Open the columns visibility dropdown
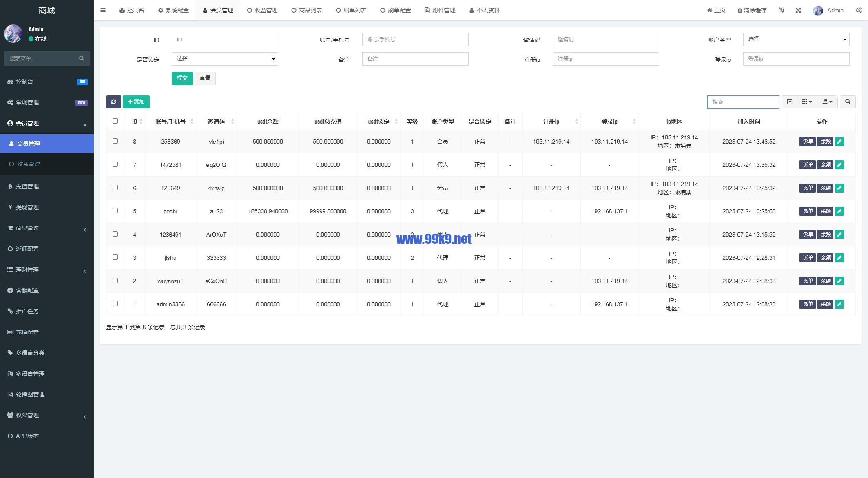The image size is (868, 478). [807, 102]
